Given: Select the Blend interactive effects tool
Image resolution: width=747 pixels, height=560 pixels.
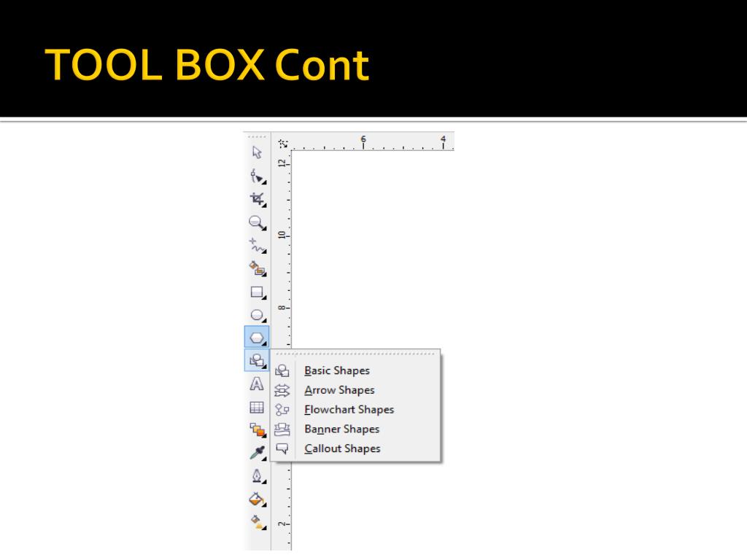Looking at the screenshot, I should (258, 430).
